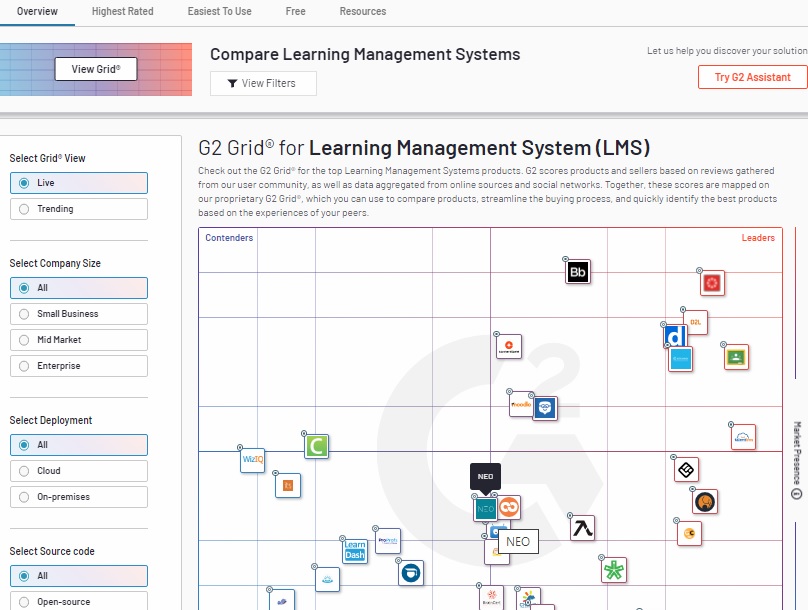Open the blue owl-face product tile

pos(545,409)
